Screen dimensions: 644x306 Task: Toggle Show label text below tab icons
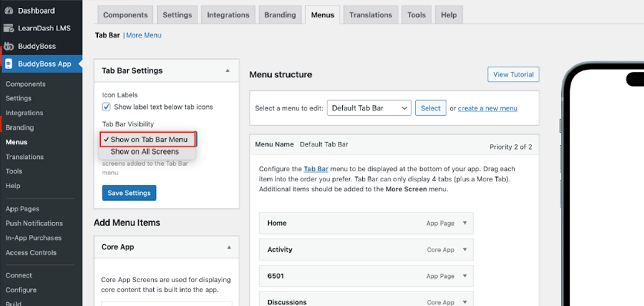tap(106, 107)
